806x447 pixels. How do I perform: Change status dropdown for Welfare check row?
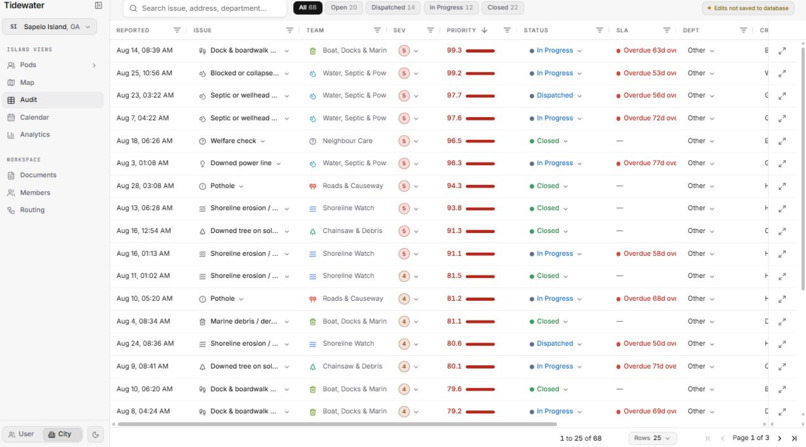tap(548, 141)
